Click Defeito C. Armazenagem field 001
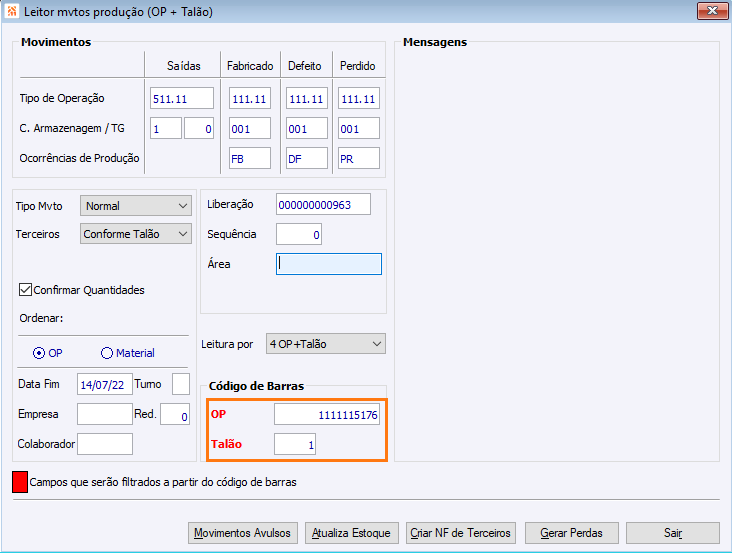This screenshot has height=553, width=732. pos(307,128)
